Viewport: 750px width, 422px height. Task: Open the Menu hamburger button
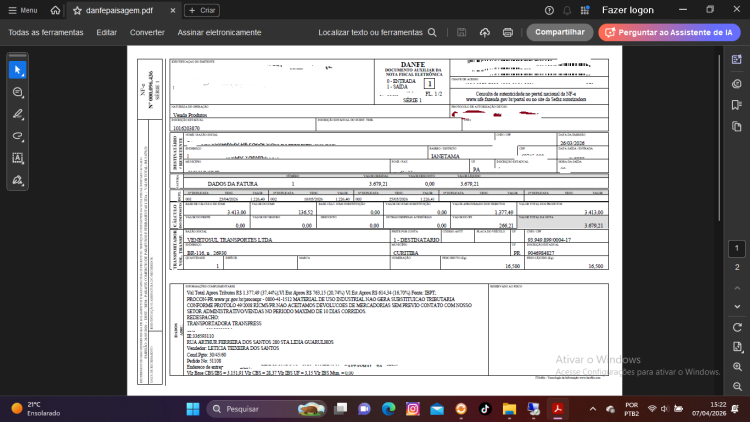pos(22,10)
